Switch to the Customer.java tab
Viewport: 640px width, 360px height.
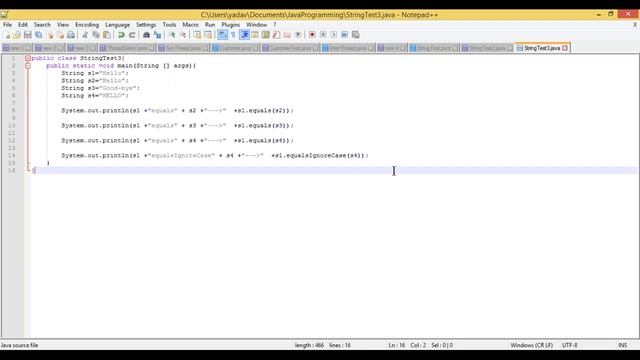point(236,48)
